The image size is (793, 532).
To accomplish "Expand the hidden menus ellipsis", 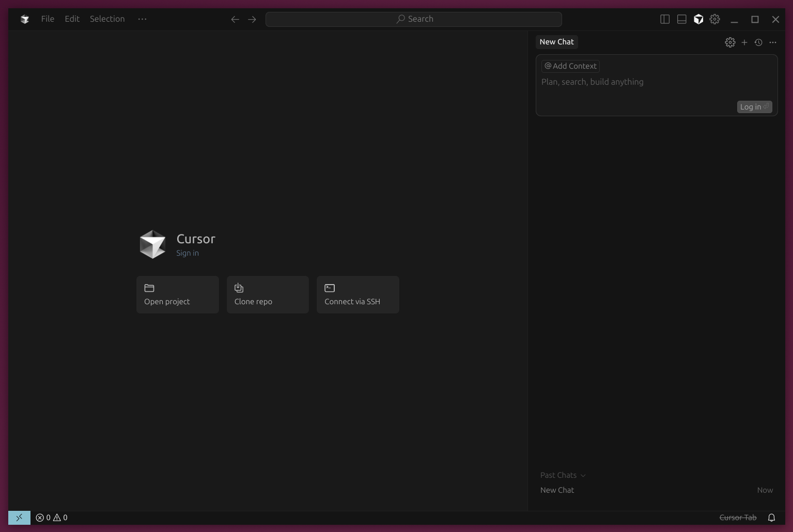I will pyautogui.click(x=142, y=19).
